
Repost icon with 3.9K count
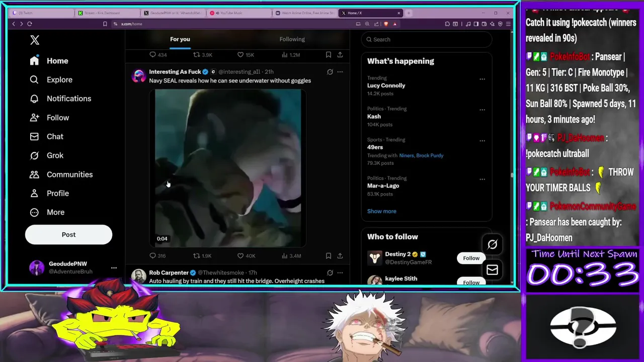197,54
